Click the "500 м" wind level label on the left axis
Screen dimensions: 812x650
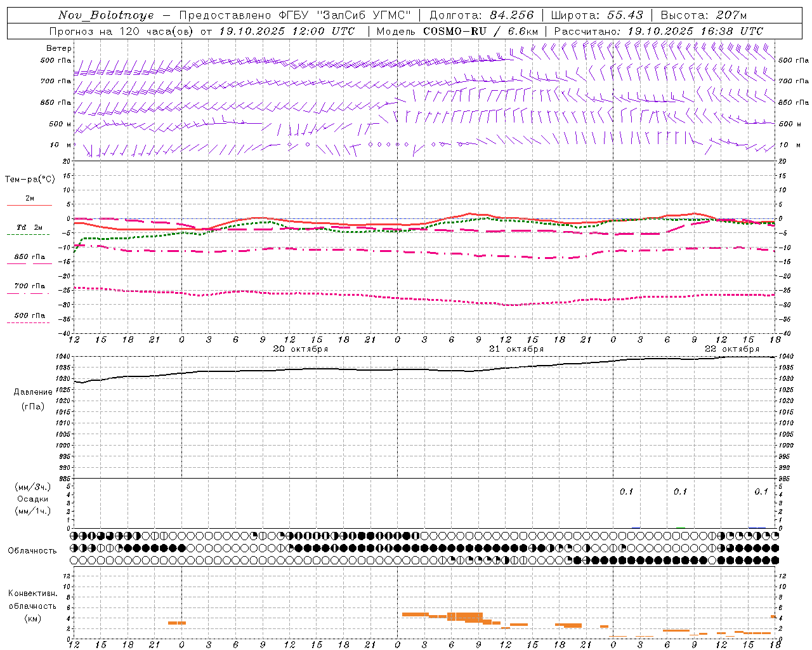[x=60, y=124]
